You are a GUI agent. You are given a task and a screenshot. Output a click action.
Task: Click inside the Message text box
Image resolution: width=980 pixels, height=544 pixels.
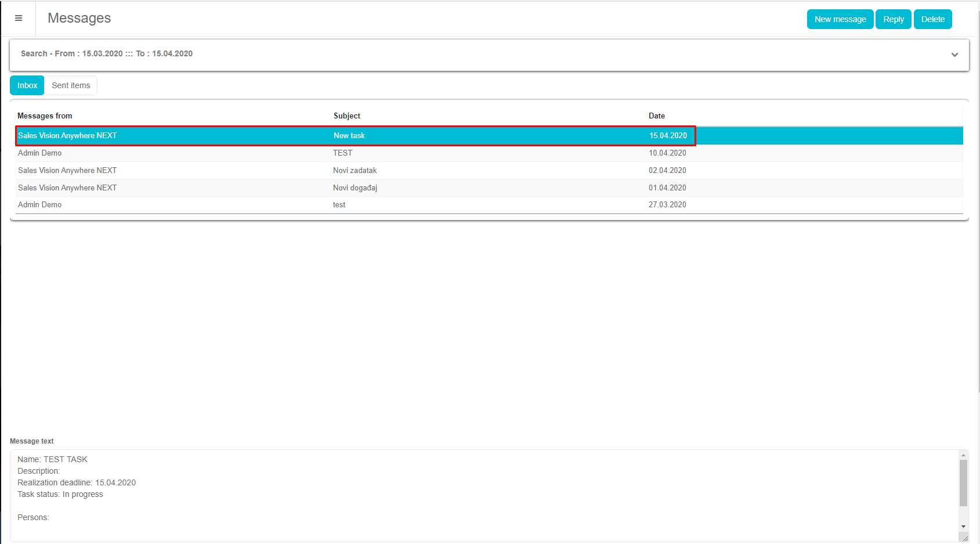tap(464, 493)
